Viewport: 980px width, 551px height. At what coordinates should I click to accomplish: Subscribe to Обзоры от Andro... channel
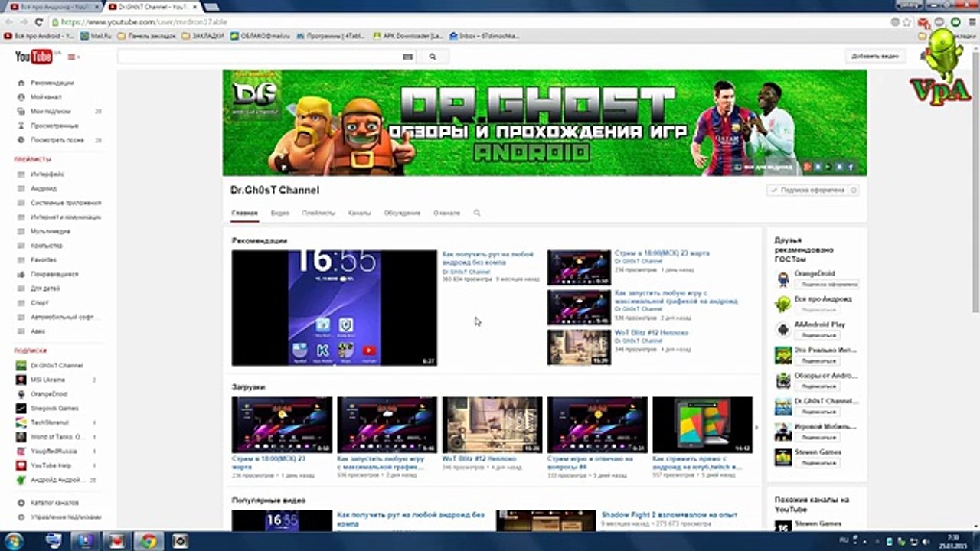click(817, 386)
